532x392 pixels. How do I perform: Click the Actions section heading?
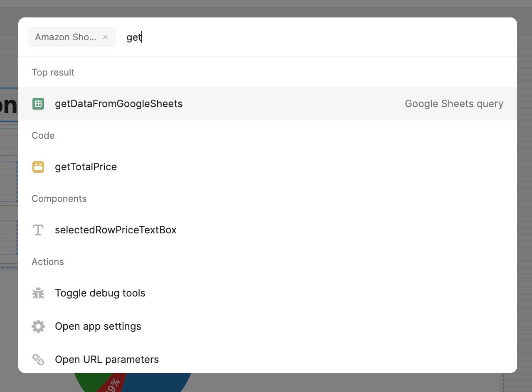(x=48, y=262)
